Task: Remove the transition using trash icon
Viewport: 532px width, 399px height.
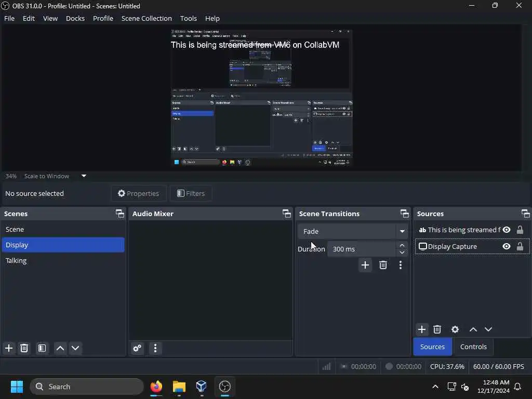Action: (x=383, y=265)
